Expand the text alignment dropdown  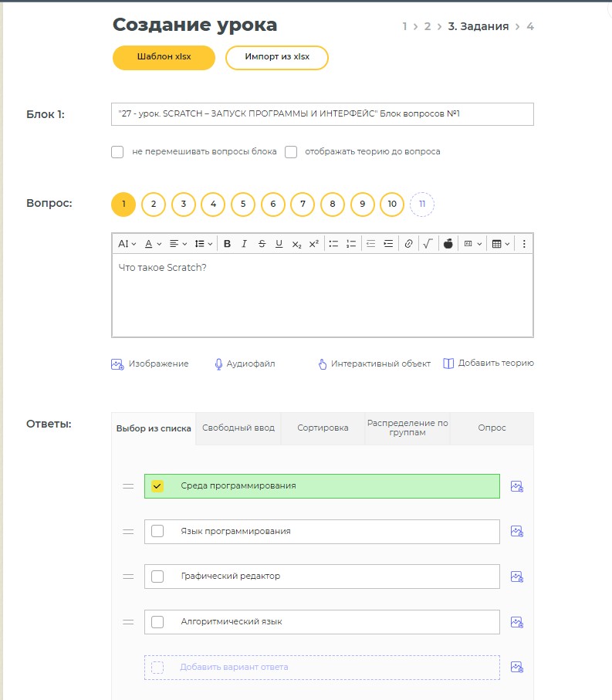178,244
